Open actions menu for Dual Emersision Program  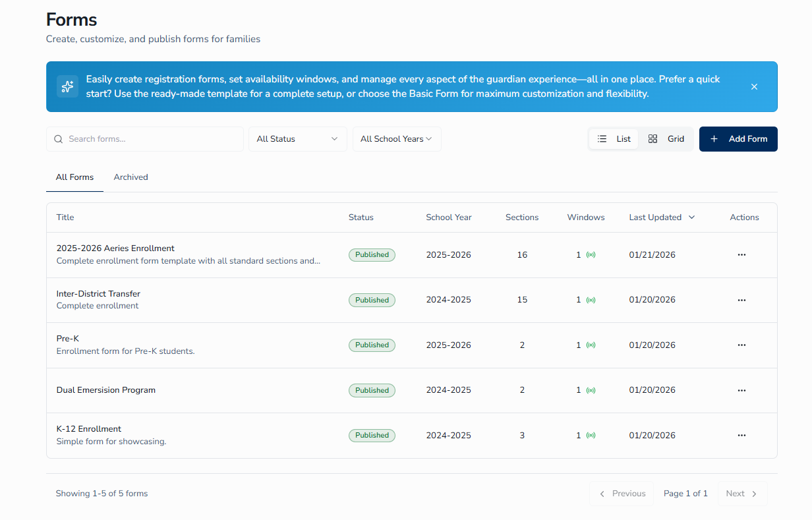click(x=741, y=390)
